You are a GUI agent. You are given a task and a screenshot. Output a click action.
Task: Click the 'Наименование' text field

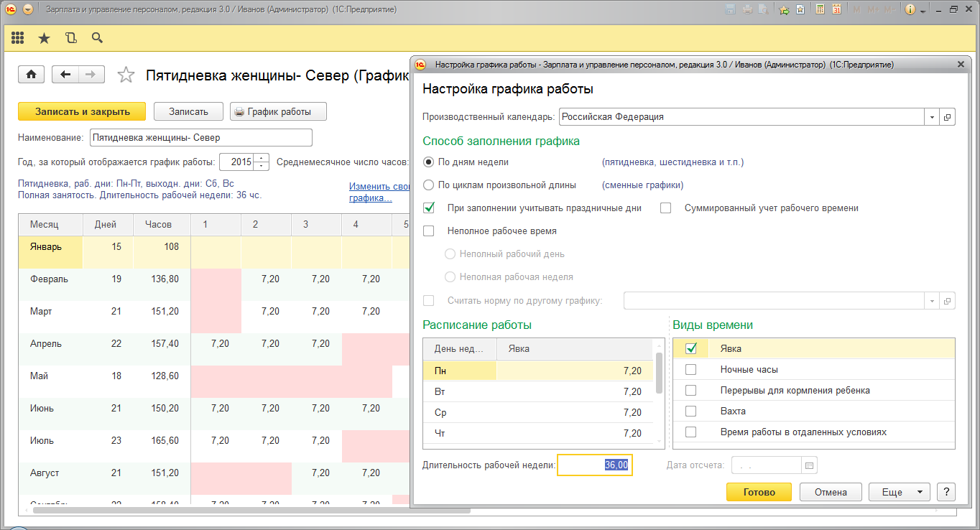[x=200, y=137]
